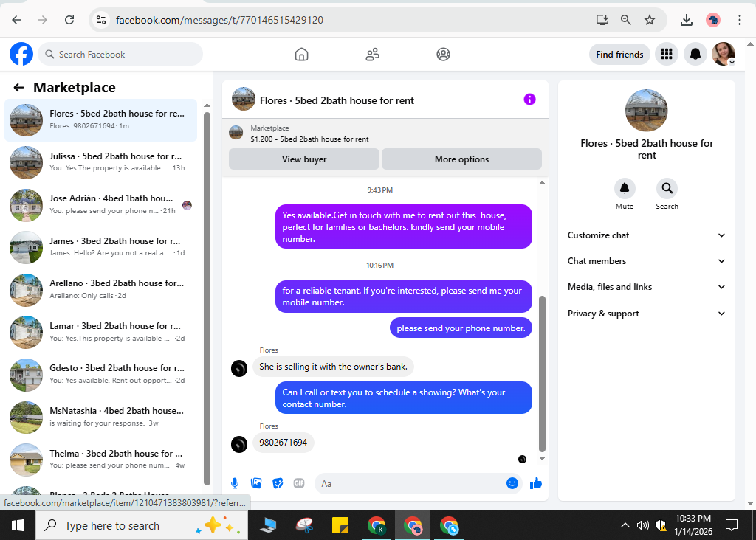Open the Groups icon in top navigation
The image size is (756, 540).
(443, 55)
